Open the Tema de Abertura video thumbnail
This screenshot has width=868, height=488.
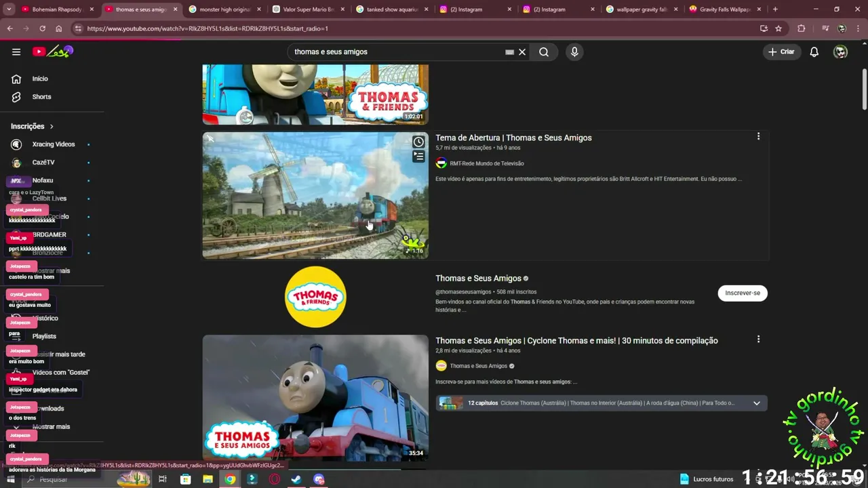[315, 195]
